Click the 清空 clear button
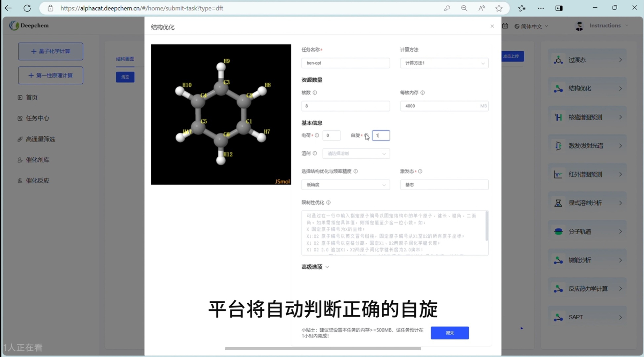 coord(124,77)
